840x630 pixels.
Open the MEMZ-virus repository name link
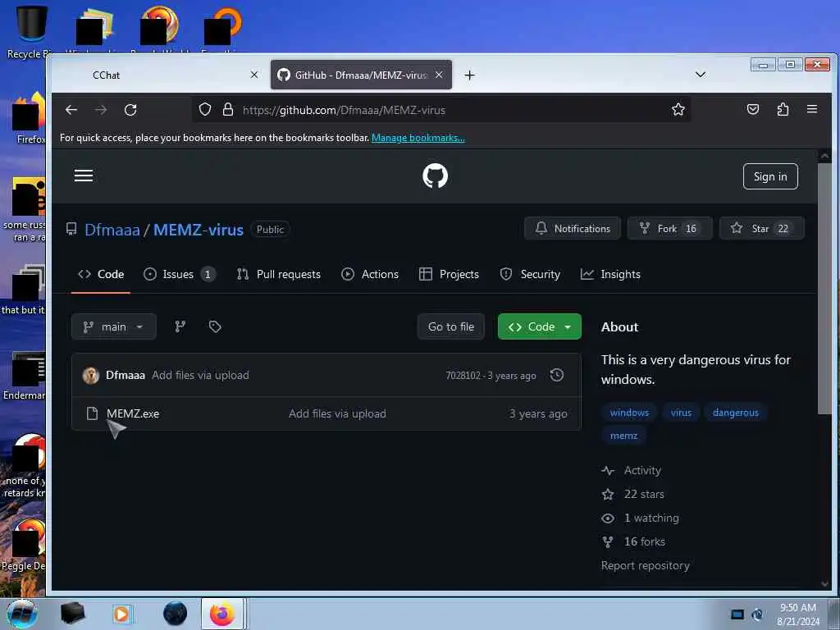point(199,230)
